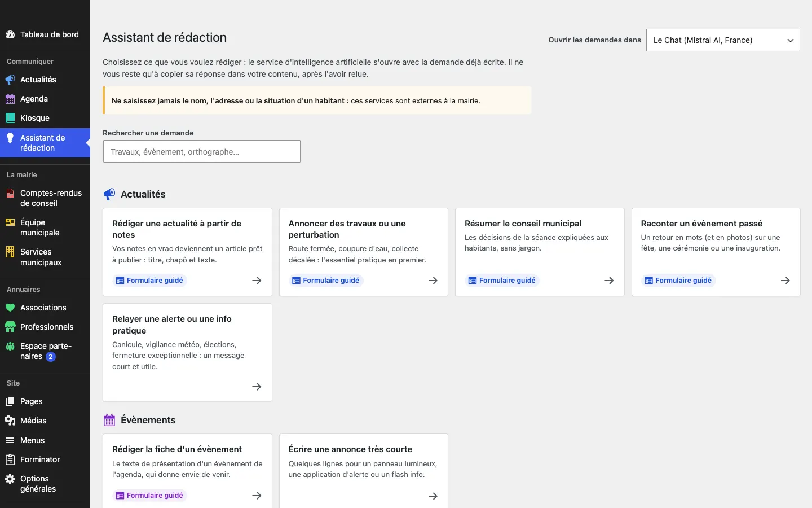Click the Évènements section calendar icon
Screen dimensions: 812x508
109,420
